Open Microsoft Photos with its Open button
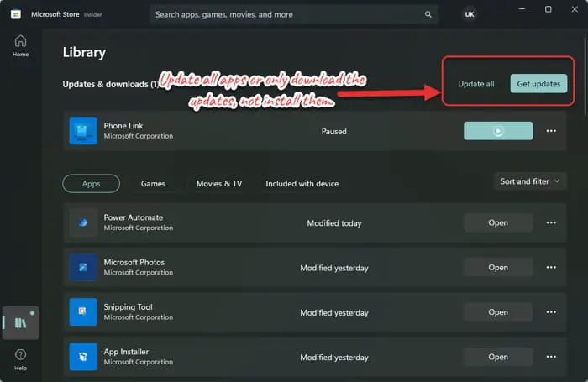This screenshot has width=588, height=382. pos(498,267)
